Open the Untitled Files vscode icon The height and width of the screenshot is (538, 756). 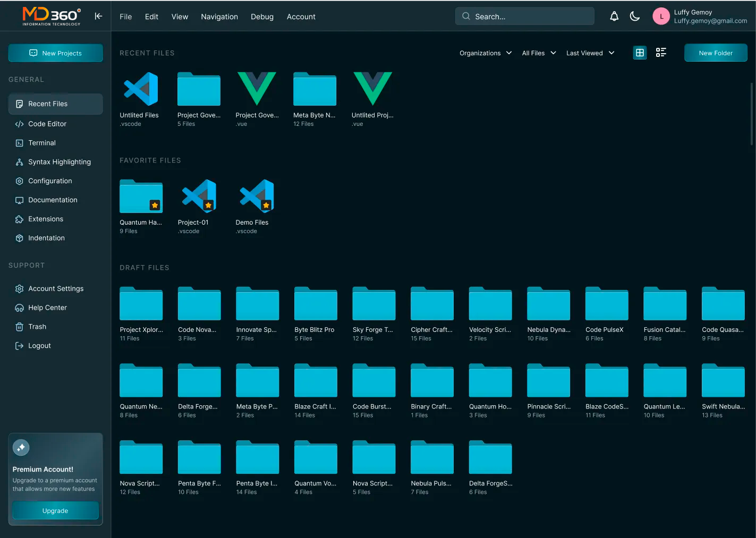coord(141,89)
